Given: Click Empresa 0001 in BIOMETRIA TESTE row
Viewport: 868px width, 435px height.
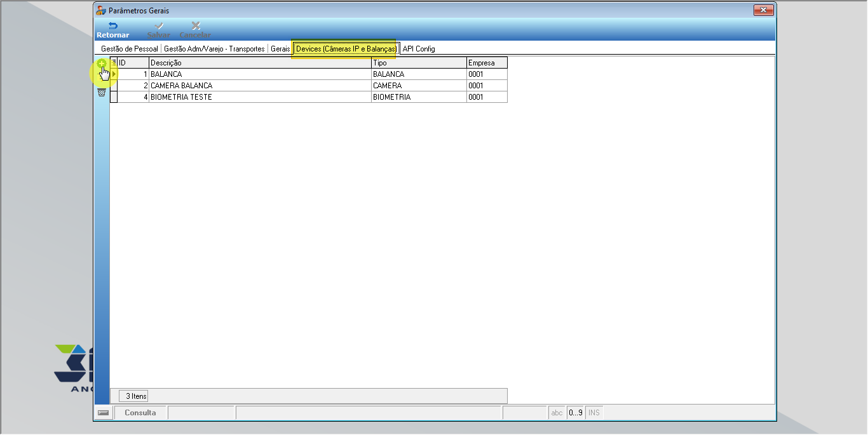Looking at the screenshot, I should (487, 97).
